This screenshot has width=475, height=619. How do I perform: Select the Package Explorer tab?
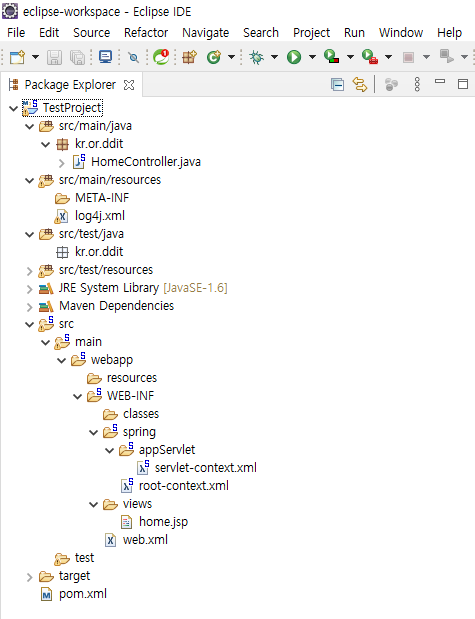point(70,85)
